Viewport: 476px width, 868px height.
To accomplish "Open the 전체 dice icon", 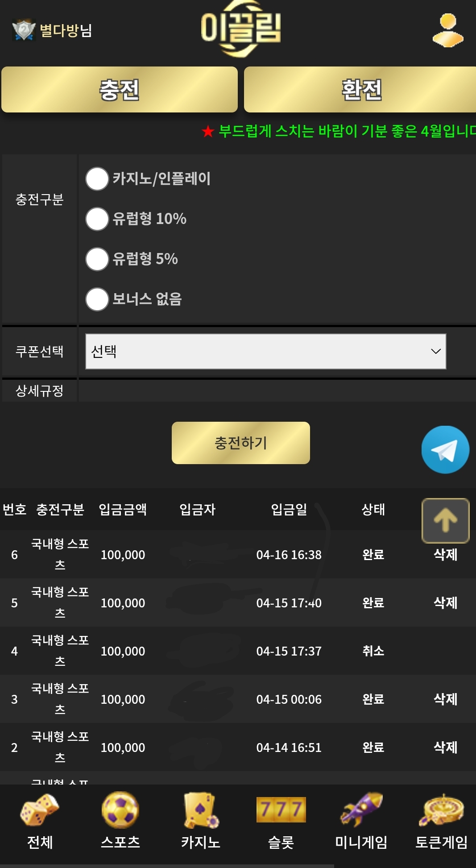I will pyautogui.click(x=40, y=810).
